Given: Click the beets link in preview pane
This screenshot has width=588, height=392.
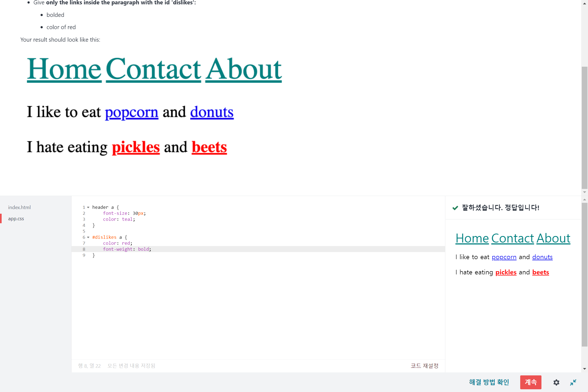Looking at the screenshot, I should [540, 272].
